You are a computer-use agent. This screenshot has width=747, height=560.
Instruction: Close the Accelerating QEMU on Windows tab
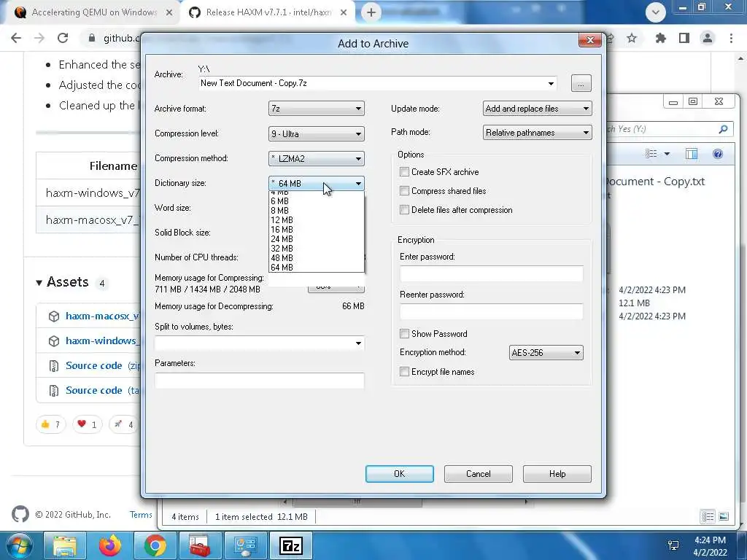169,13
